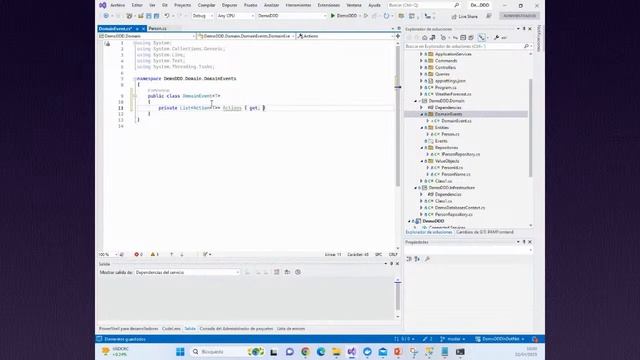Expand the ApplicationServices folder

coord(421,54)
